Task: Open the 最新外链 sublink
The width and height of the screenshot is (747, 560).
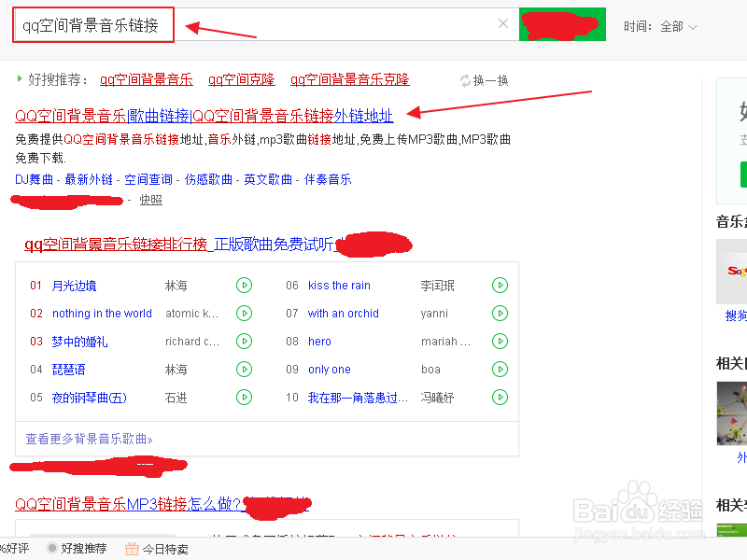Action: [89, 179]
